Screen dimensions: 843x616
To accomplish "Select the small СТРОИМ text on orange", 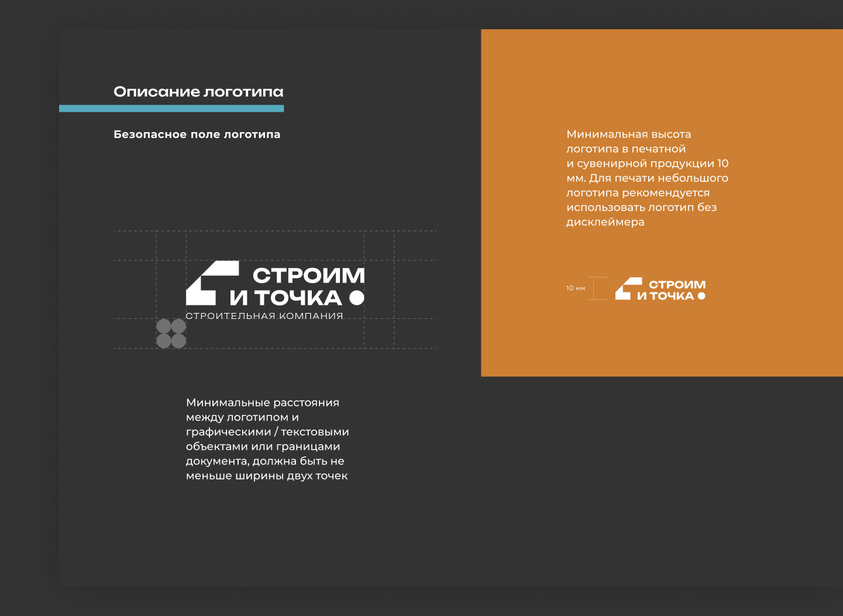I will pos(677,285).
